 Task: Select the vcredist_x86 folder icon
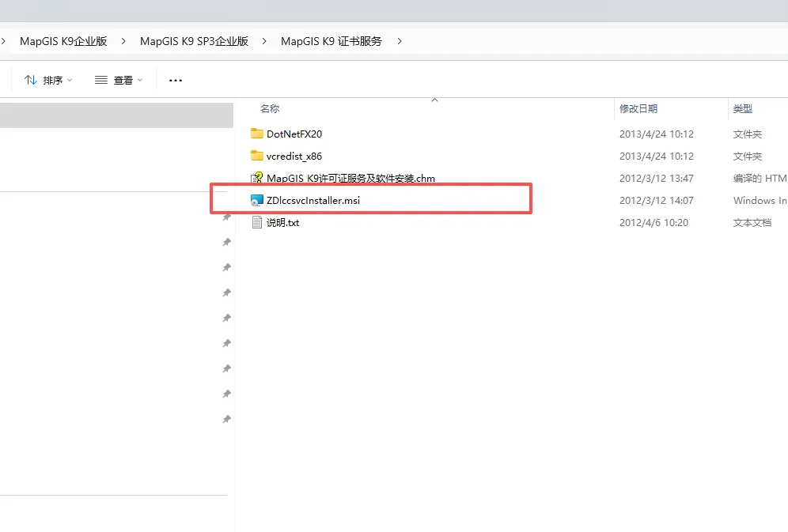click(257, 156)
